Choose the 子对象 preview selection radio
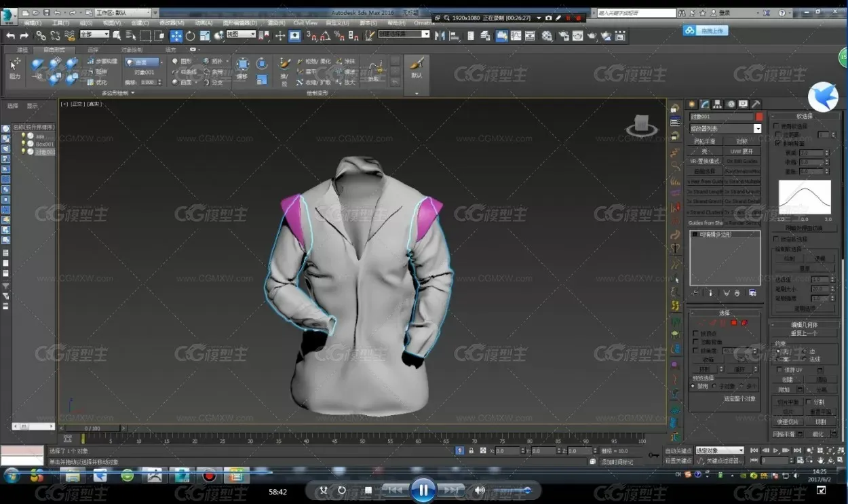This screenshot has width=848, height=504. coord(714,386)
